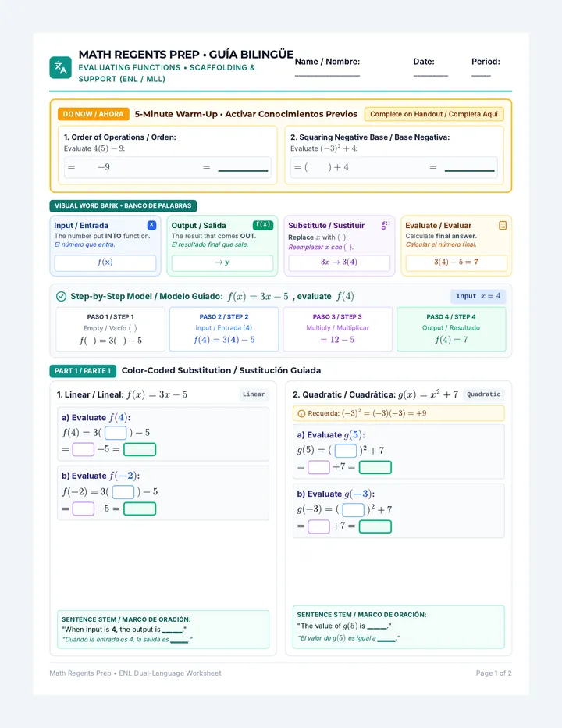Click the DO NOW / AHORA orange badge
Image resolution: width=562 pixels, height=728 pixels.
94,114
